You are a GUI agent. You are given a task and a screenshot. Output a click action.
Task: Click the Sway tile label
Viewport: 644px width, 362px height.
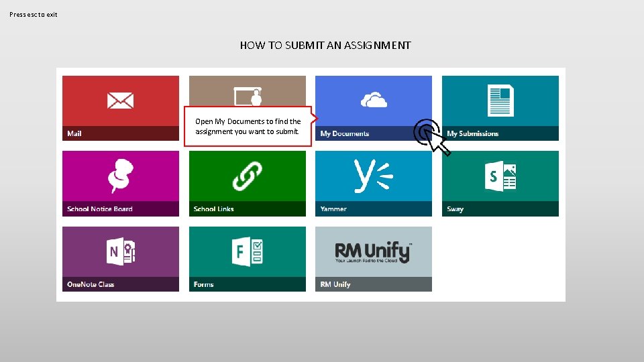coord(455,209)
